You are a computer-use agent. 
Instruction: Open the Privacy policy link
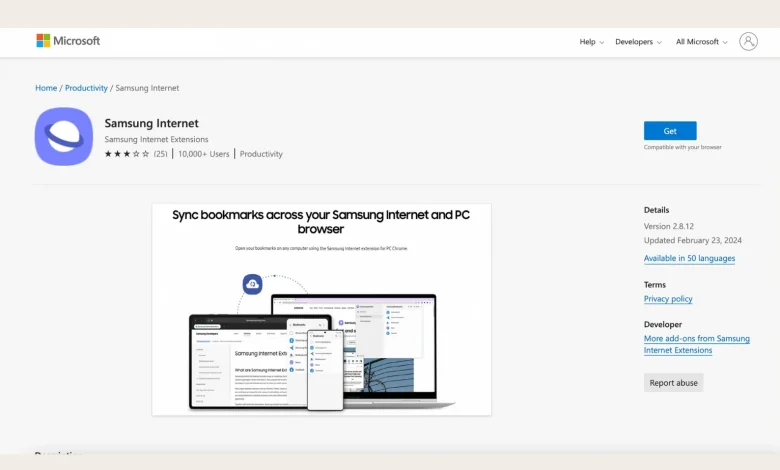668,299
